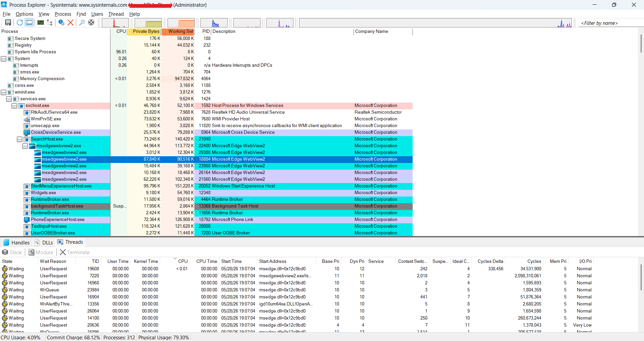The width and height of the screenshot is (644, 341).
Task: Select the PhoneExperienceHost.exe process icon
Action: (x=27, y=220)
